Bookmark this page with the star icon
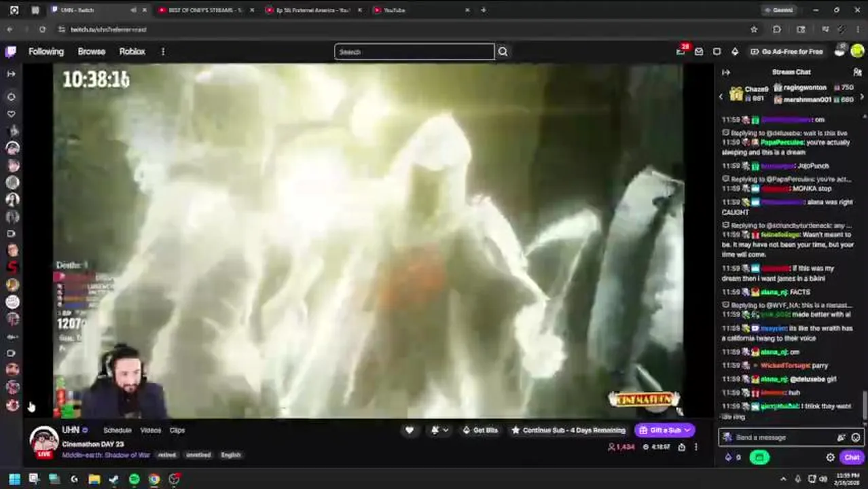This screenshot has width=868, height=489. 754,30
